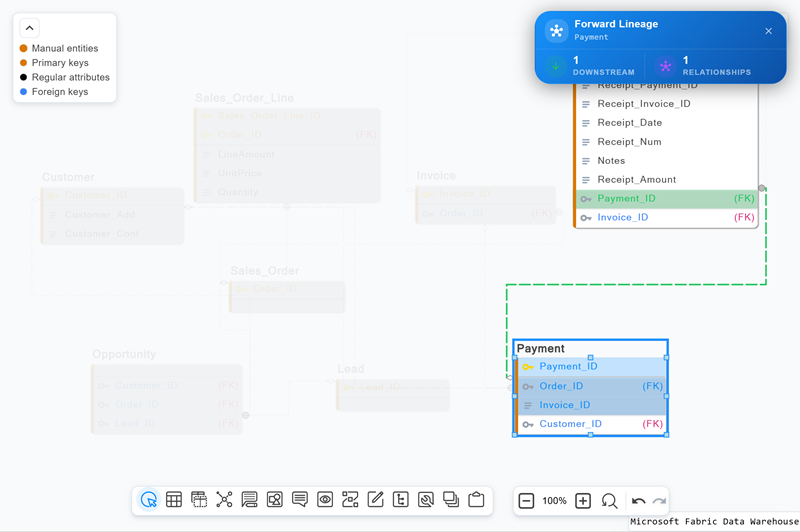Click the Payment table title
The width and height of the screenshot is (800, 532).
pos(540,348)
